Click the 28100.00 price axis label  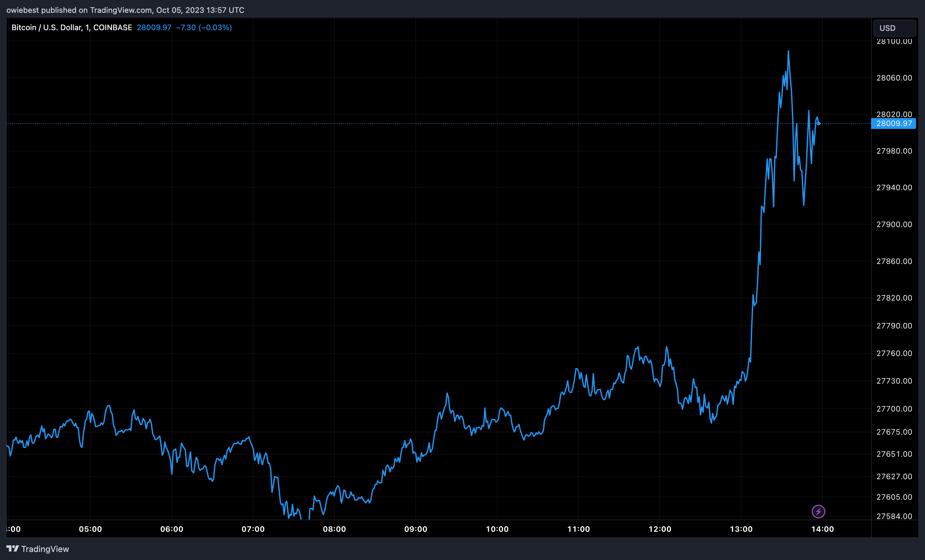coord(894,41)
